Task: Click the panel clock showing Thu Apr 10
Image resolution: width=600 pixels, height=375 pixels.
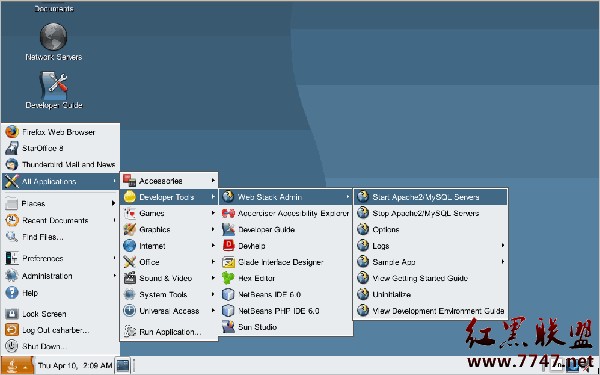Action: coord(75,365)
